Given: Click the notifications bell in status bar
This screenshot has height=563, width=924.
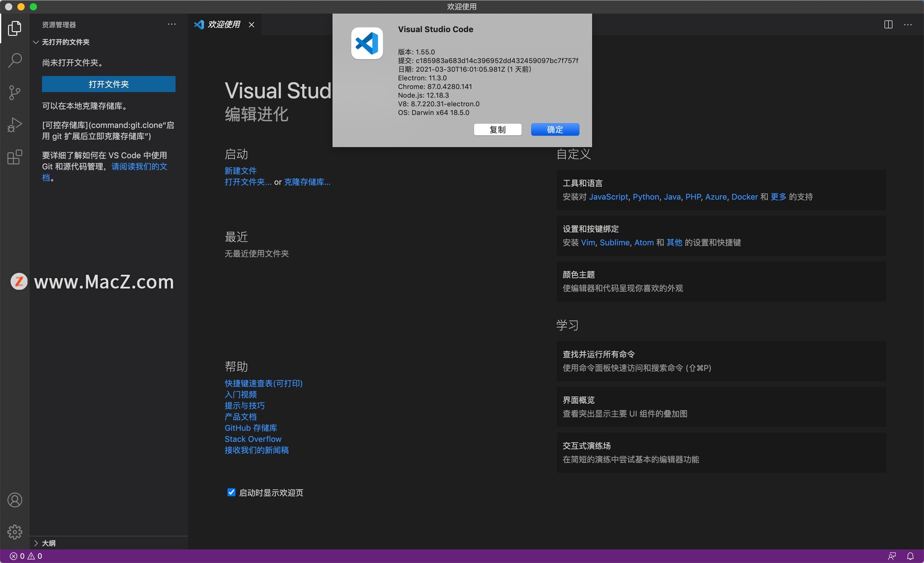Looking at the screenshot, I should click(x=910, y=556).
